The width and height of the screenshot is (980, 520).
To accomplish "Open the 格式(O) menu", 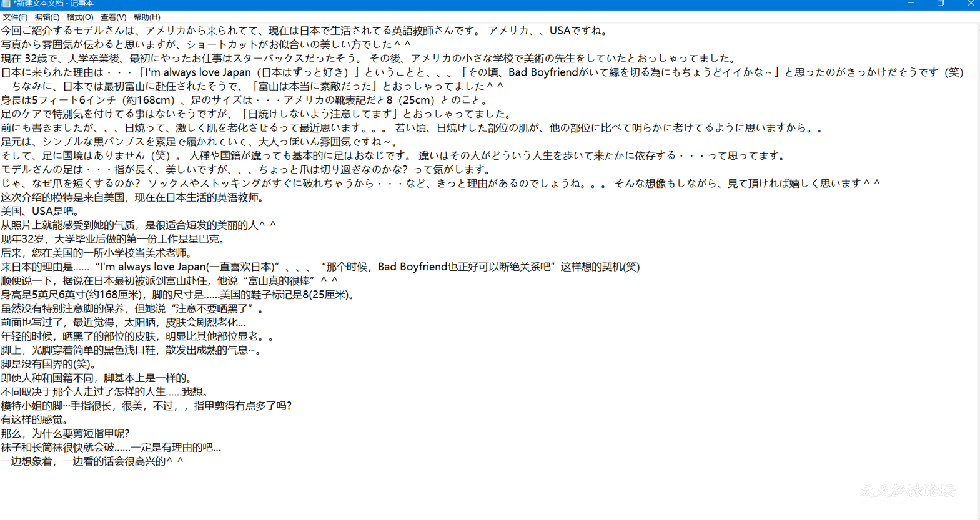I will point(80,17).
